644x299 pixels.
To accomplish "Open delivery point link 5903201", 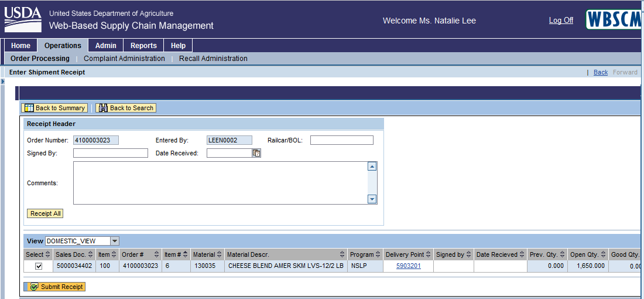I will [x=408, y=266].
